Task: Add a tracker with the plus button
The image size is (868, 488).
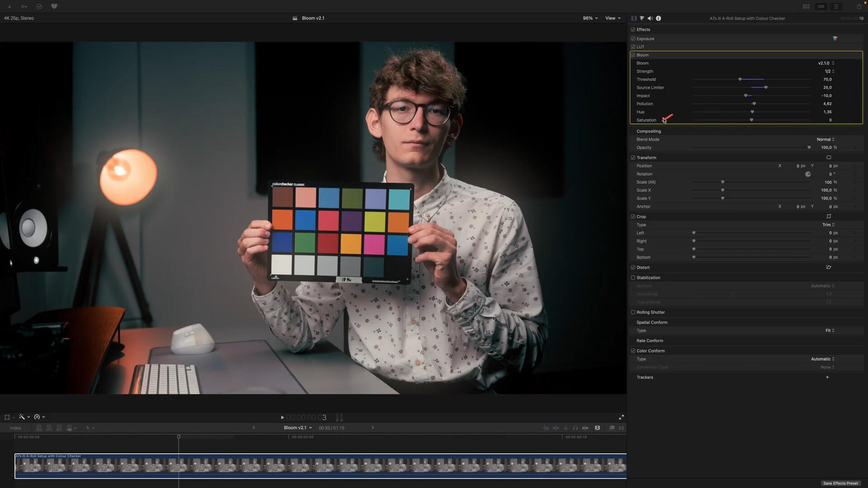Action: [827, 377]
